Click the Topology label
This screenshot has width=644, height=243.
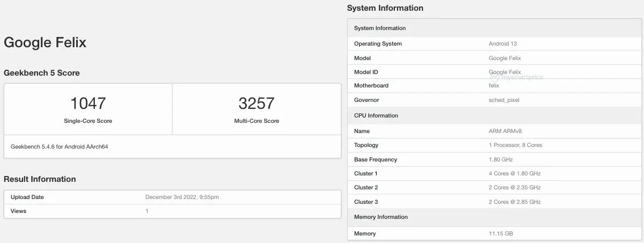coord(366,145)
